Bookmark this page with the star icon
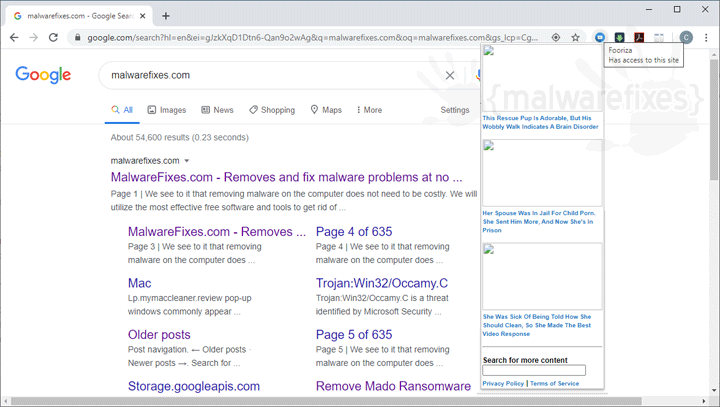 click(575, 38)
